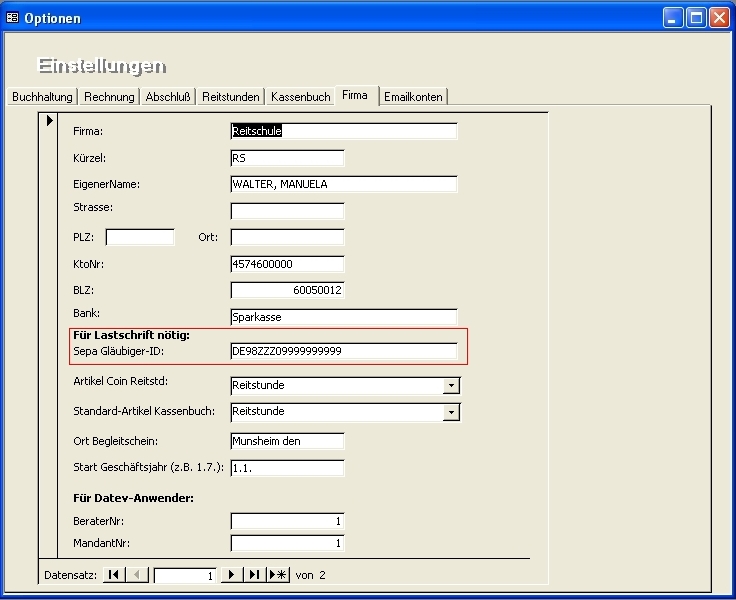The image size is (736, 600).
Task: Expand the Artikel Coin Reitstd dropdown arrow
Action: (451, 385)
